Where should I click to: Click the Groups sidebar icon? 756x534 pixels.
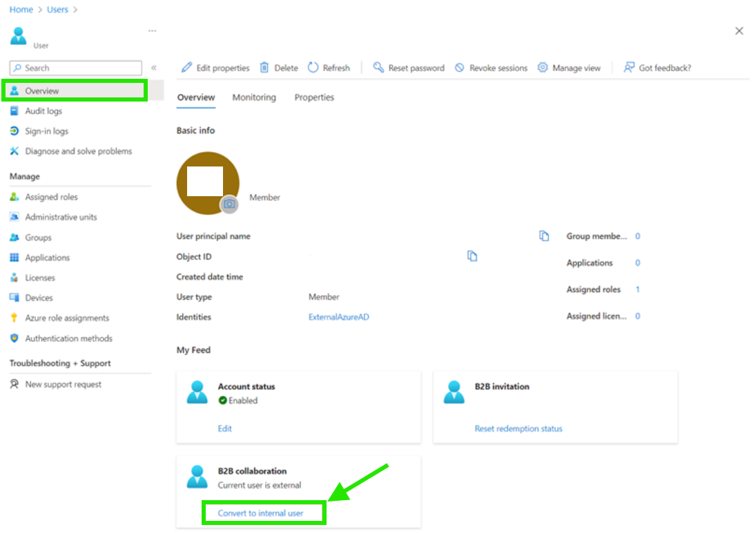[x=14, y=238]
